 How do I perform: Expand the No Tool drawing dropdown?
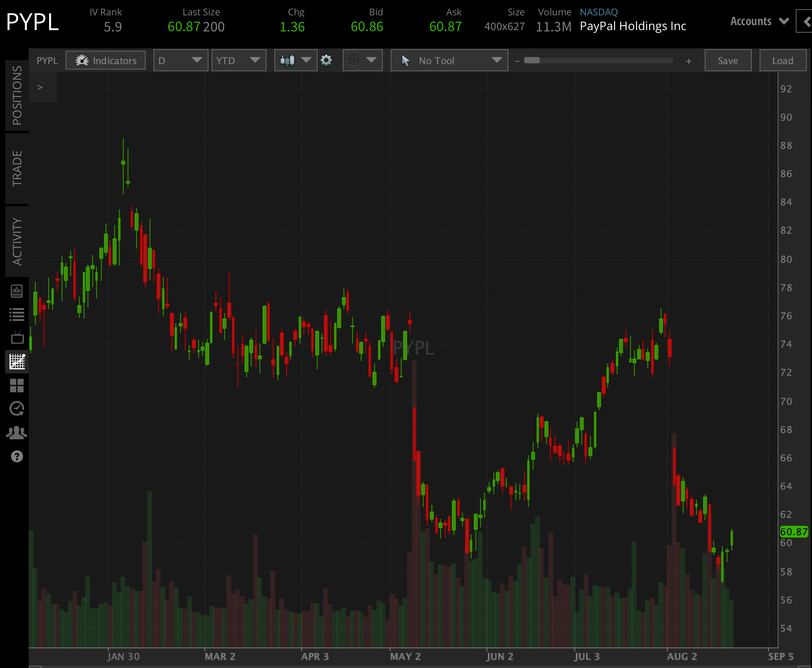[x=449, y=61]
